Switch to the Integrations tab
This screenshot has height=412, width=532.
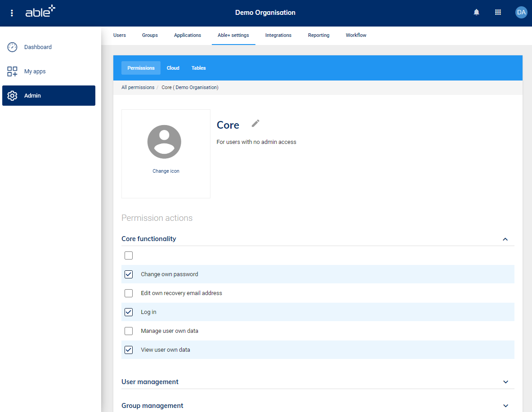(278, 35)
